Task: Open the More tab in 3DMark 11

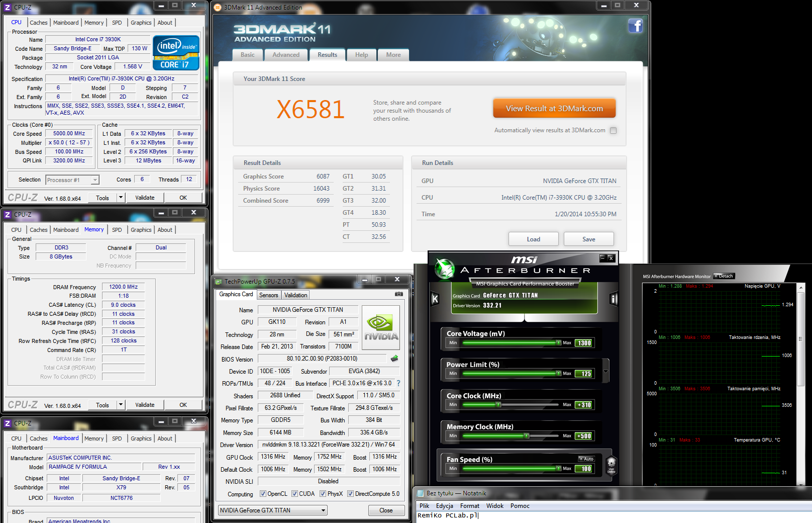Action: click(x=393, y=55)
